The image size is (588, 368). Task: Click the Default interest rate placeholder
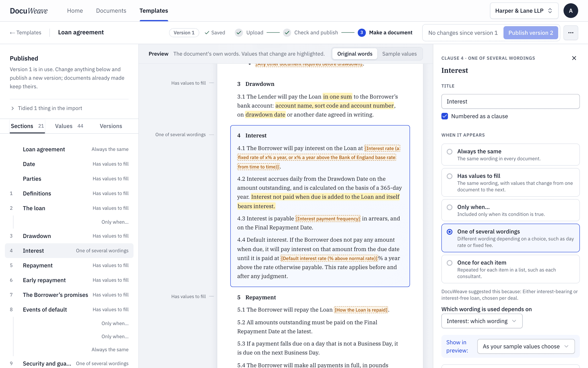(x=329, y=258)
